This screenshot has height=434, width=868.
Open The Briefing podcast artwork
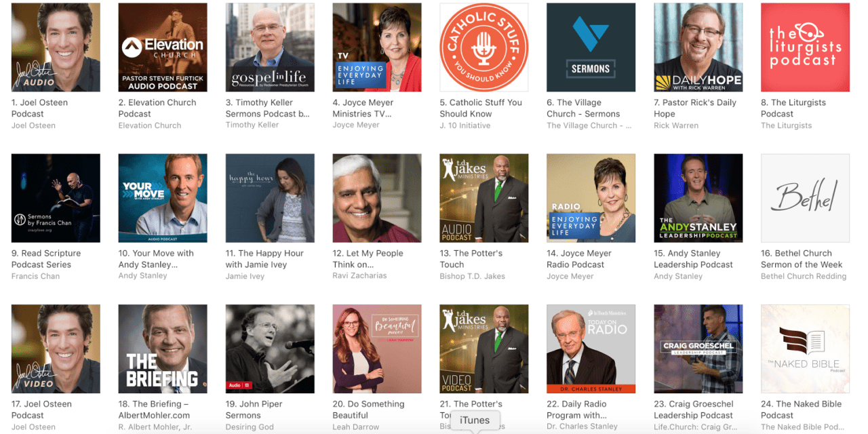click(163, 349)
